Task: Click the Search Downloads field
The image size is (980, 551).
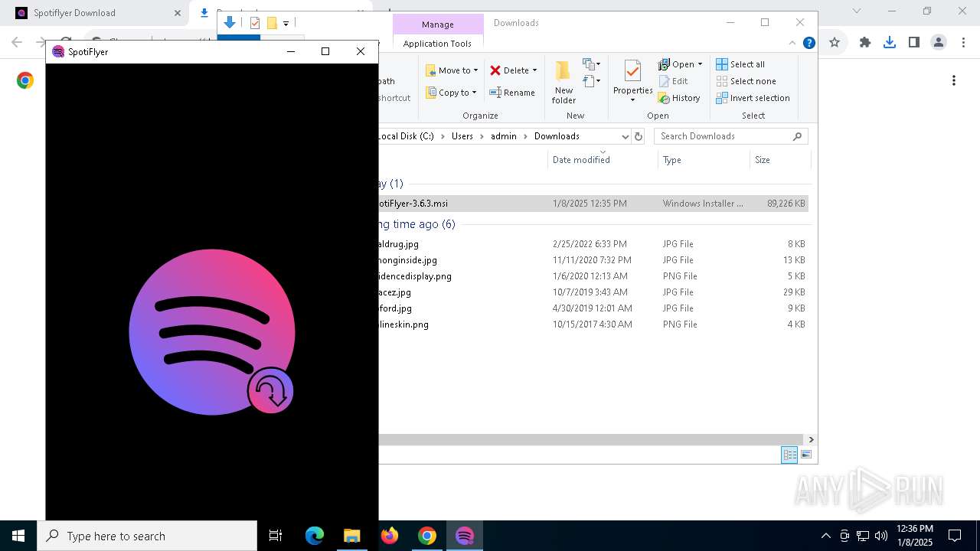Action: [x=730, y=136]
